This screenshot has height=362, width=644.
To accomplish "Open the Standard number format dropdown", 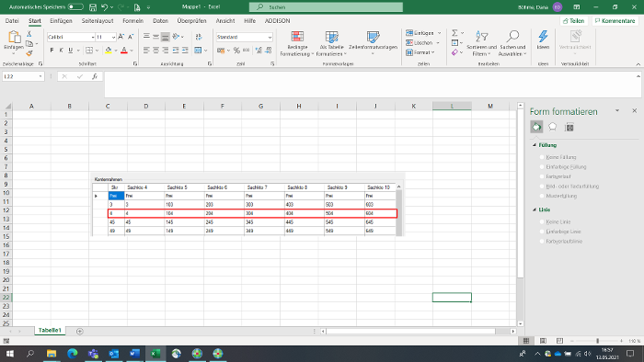I will [270, 37].
